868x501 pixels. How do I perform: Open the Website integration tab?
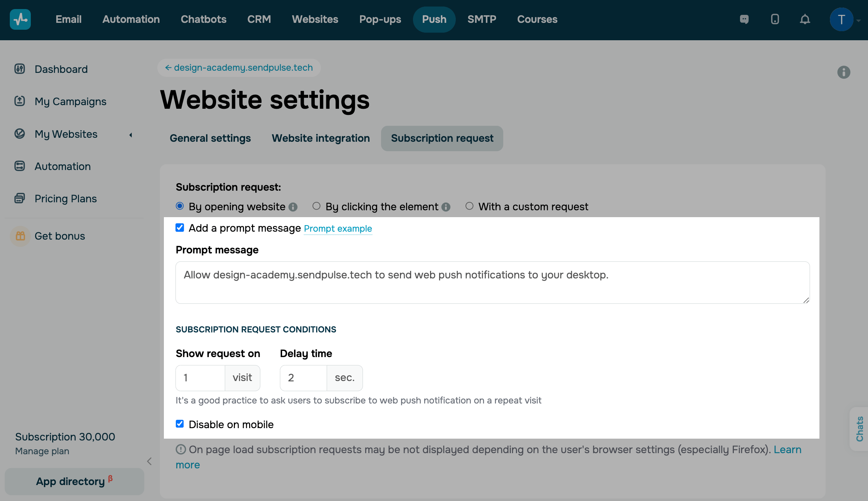coord(321,138)
